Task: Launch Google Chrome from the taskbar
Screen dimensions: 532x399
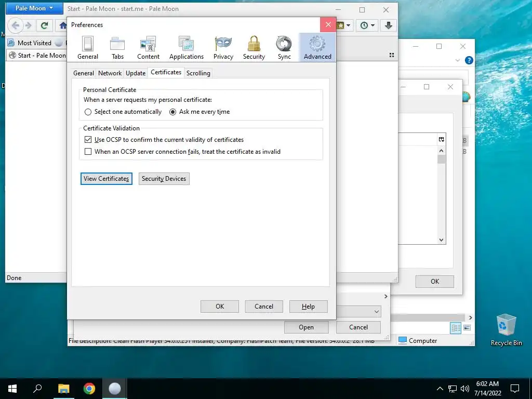Action: (89, 389)
